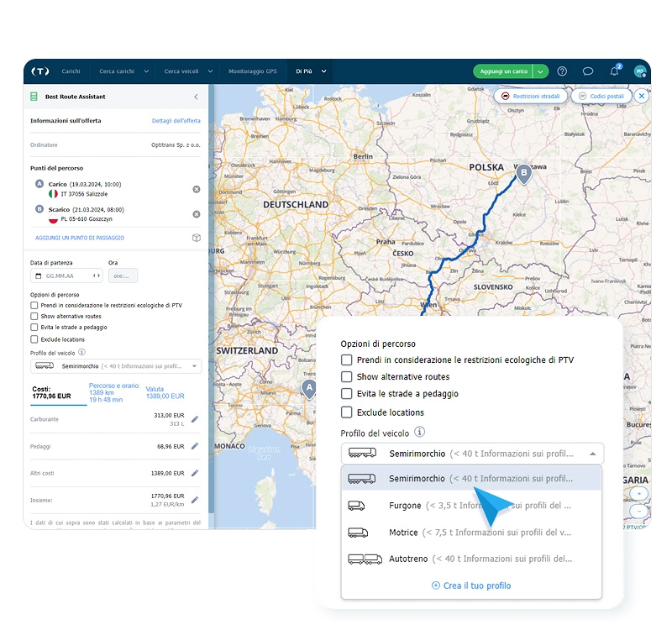Edit the Pedaggi cost with the pencil
The image size is (672, 630).
pyautogui.click(x=195, y=446)
